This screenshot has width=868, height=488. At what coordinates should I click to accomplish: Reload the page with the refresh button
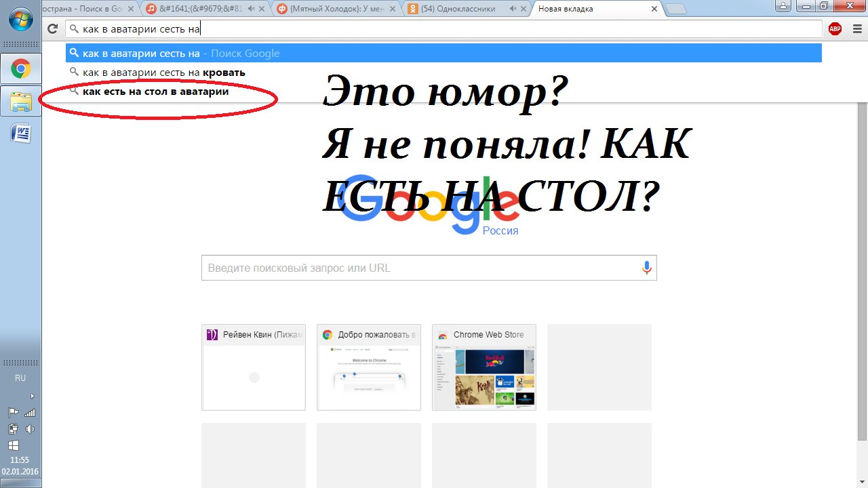(x=52, y=29)
